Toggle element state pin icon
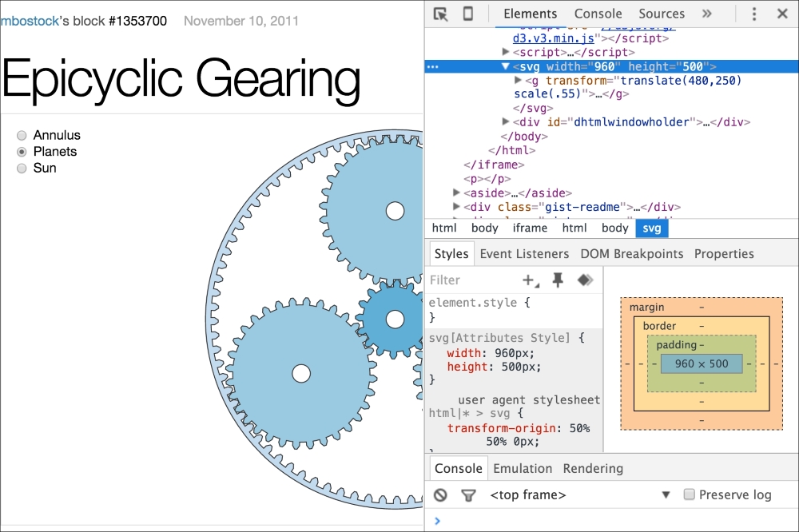Screen dimensions: 799x532 [558, 280]
